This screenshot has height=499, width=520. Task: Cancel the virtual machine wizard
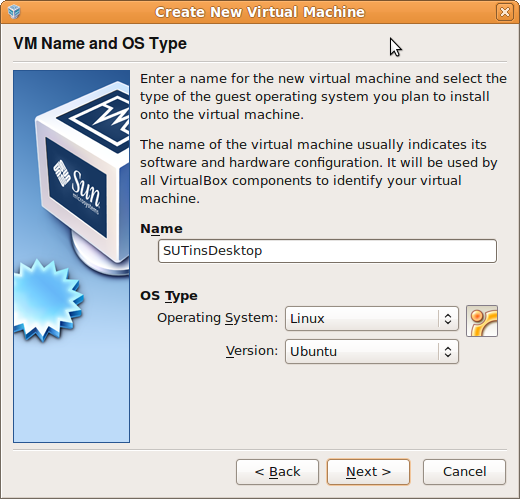pos(464,472)
